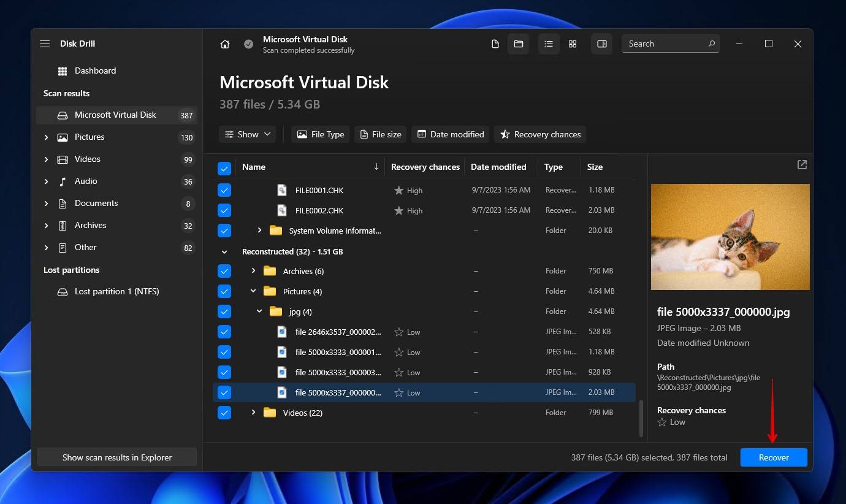Click Show scan results in Explorer
This screenshot has height=504, width=846.
point(117,457)
